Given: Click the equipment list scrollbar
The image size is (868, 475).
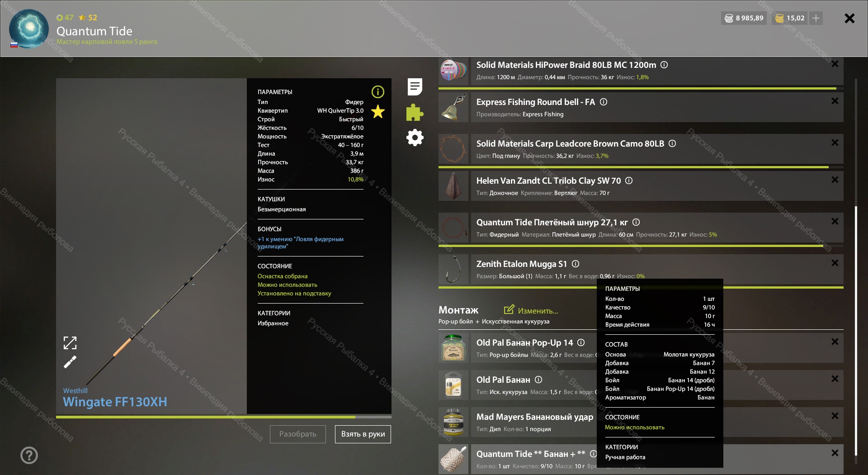Looking at the screenshot, I should click(x=856, y=330).
